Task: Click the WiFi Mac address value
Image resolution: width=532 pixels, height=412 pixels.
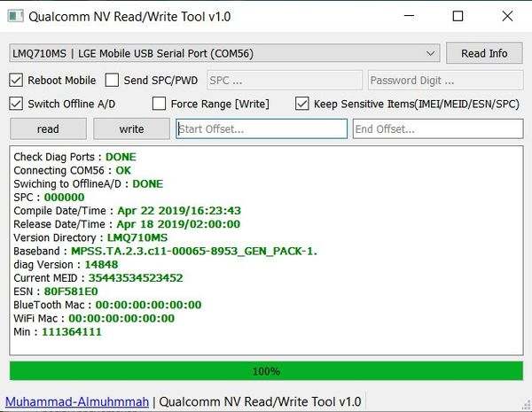Action: [121, 318]
